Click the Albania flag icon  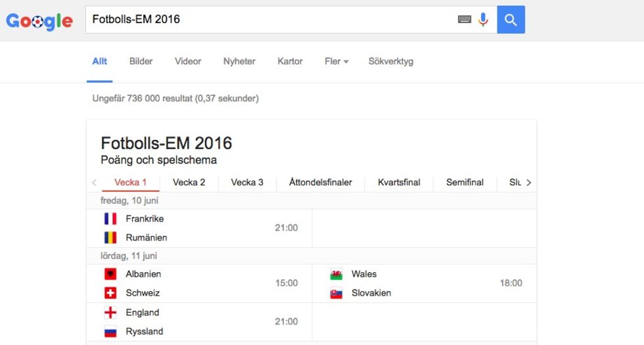pos(110,274)
